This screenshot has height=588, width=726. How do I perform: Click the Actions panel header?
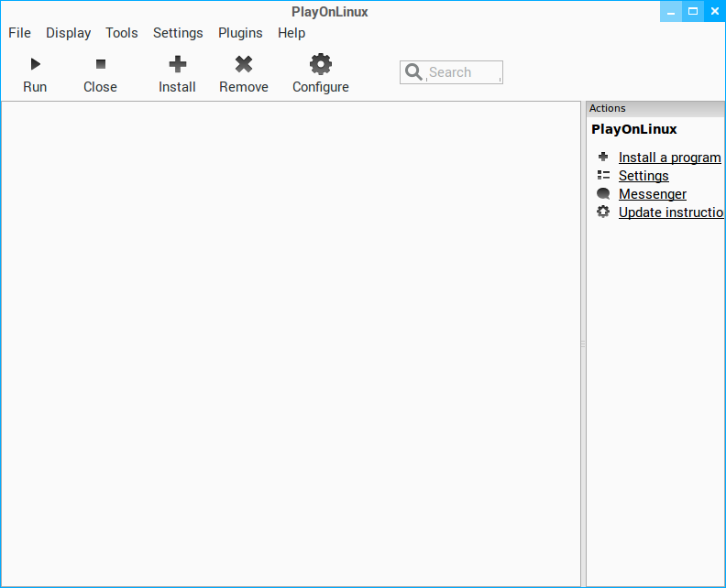(655, 108)
